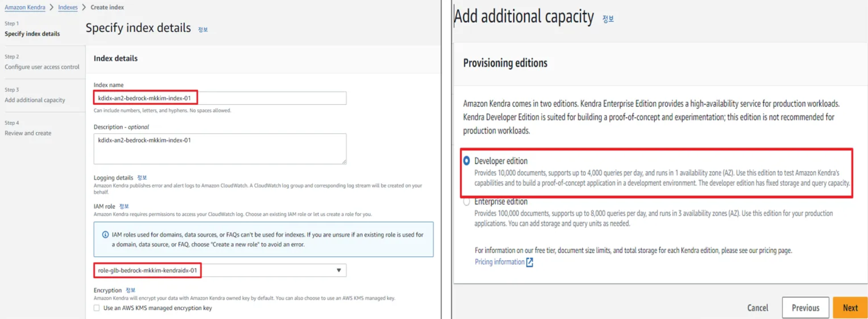Click the IAM role dropdown arrow
Image resolution: width=868 pixels, height=319 pixels.
pyautogui.click(x=339, y=270)
